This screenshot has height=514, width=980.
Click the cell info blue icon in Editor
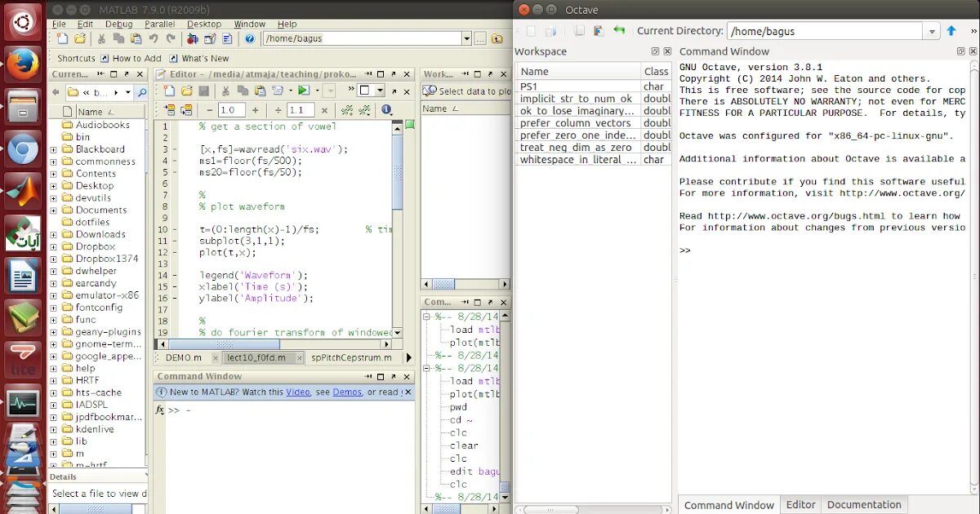coord(386,110)
